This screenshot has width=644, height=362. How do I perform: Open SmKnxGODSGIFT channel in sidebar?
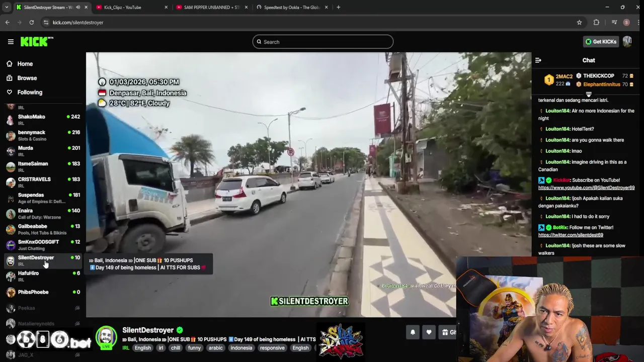click(43, 245)
